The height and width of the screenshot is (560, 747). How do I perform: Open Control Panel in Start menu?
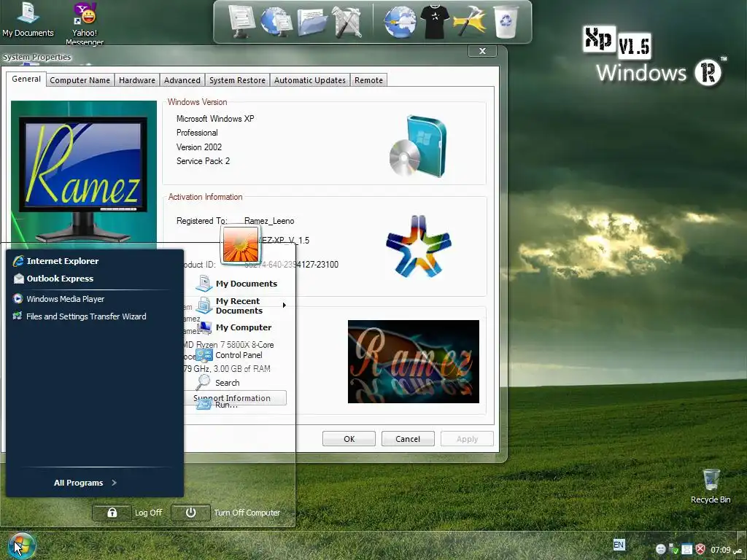coord(229,355)
